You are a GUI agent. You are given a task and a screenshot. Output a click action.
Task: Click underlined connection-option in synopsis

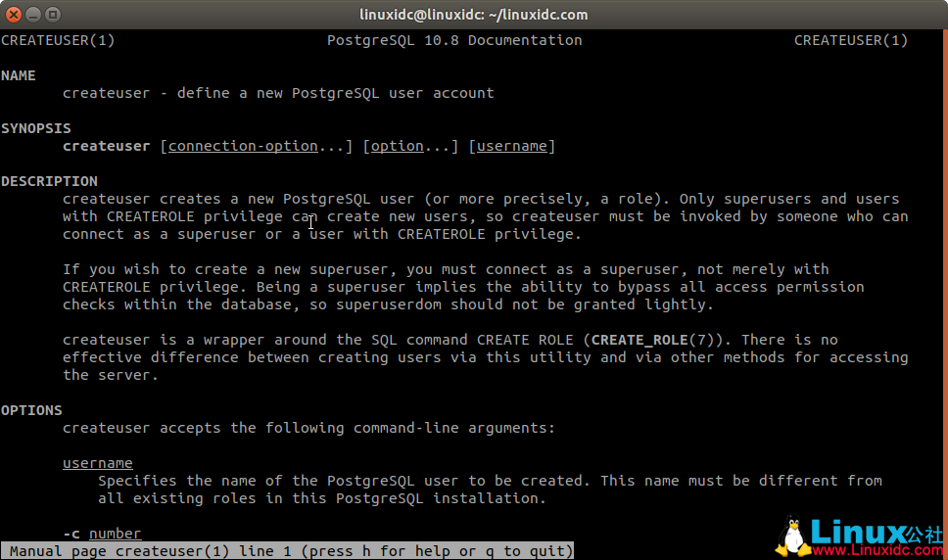(243, 146)
